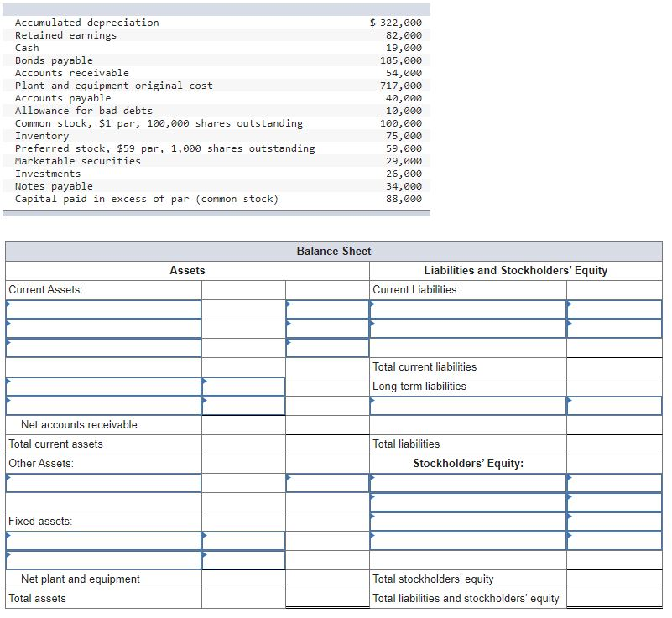Click the '88,000' value
This screenshot has width=672, height=618.
coord(404,199)
